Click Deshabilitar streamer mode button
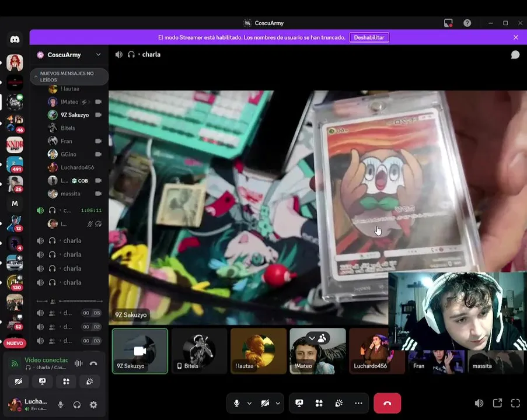The image size is (527, 420). coord(369,38)
